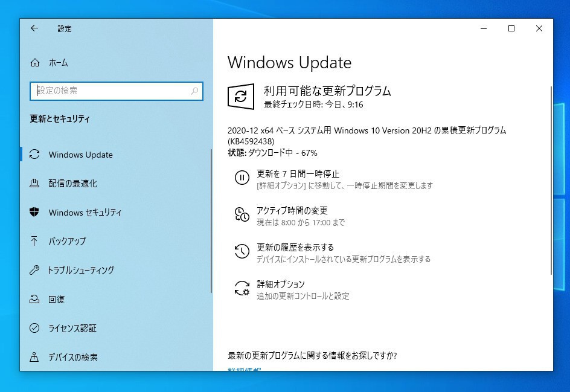Image resolution: width=570 pixels, height=392 pixels.
Task: Click the magnifier icon in search box
Action: click(194, 91)
